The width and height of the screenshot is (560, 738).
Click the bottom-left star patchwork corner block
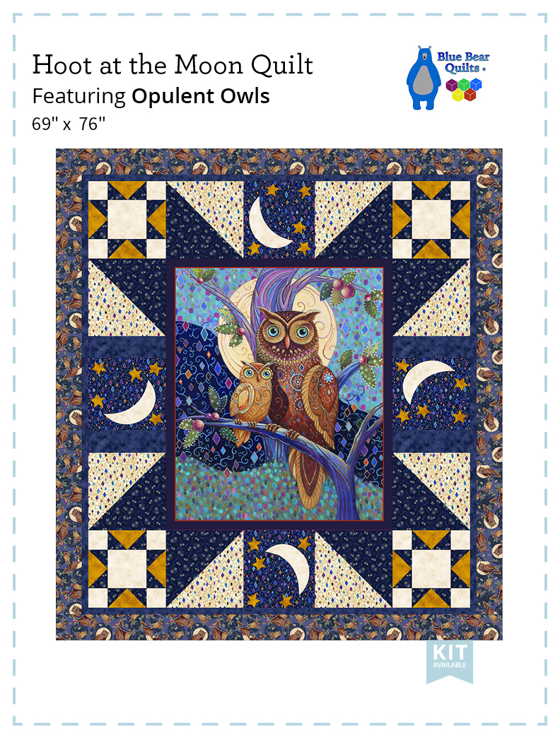(127, 568)
